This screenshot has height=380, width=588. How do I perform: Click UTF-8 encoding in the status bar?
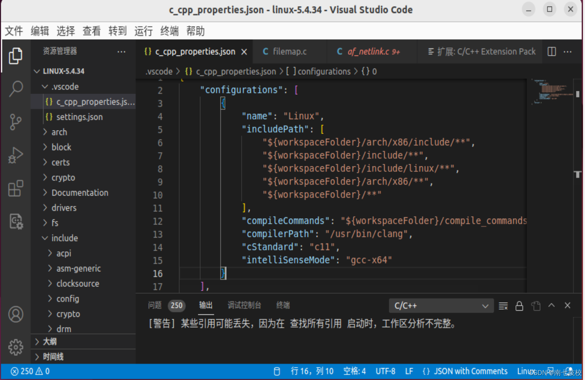(385, 371)
